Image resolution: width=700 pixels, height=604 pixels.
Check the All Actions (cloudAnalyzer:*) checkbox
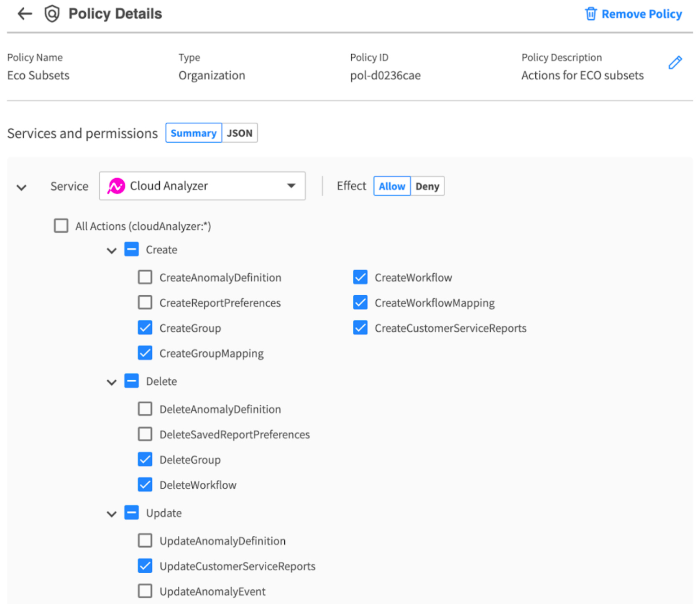(61, 226)
